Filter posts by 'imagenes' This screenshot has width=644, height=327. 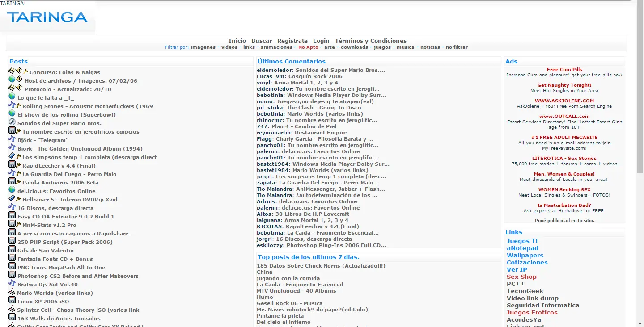pos(203,47)
